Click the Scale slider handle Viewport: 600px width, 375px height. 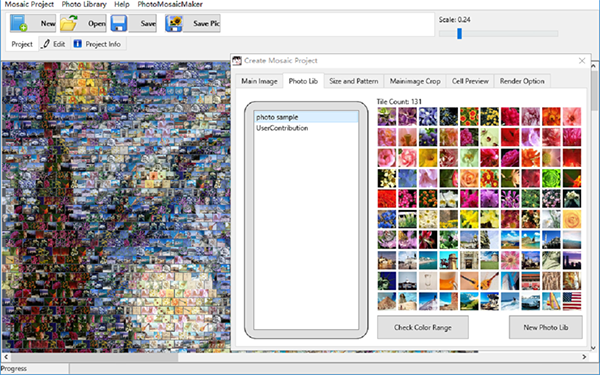click(x=459, y=34)
